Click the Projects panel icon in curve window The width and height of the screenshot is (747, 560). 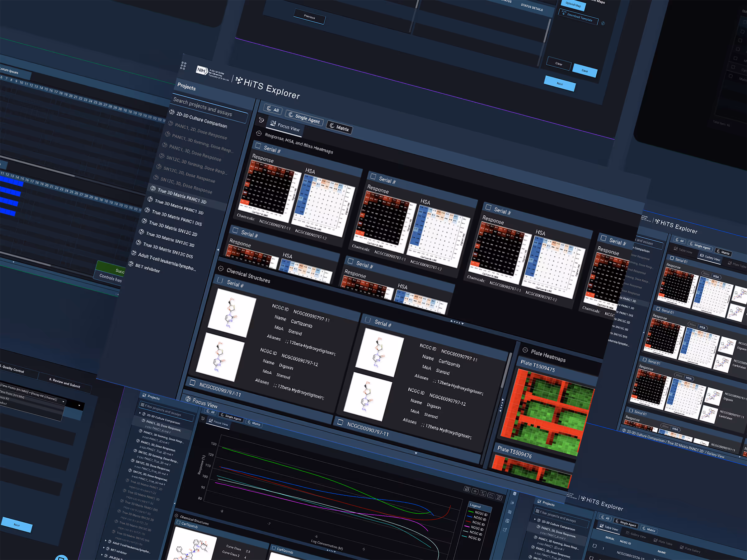[144, 396]
